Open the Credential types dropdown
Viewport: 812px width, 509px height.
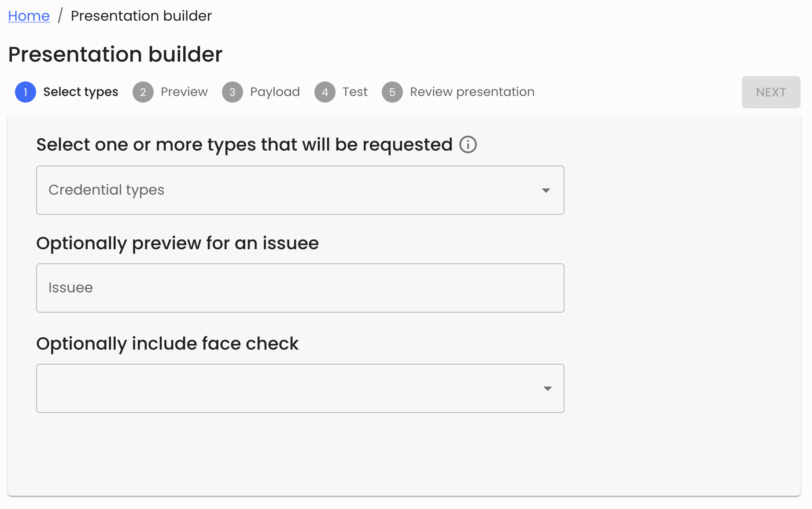coord(299,190)
